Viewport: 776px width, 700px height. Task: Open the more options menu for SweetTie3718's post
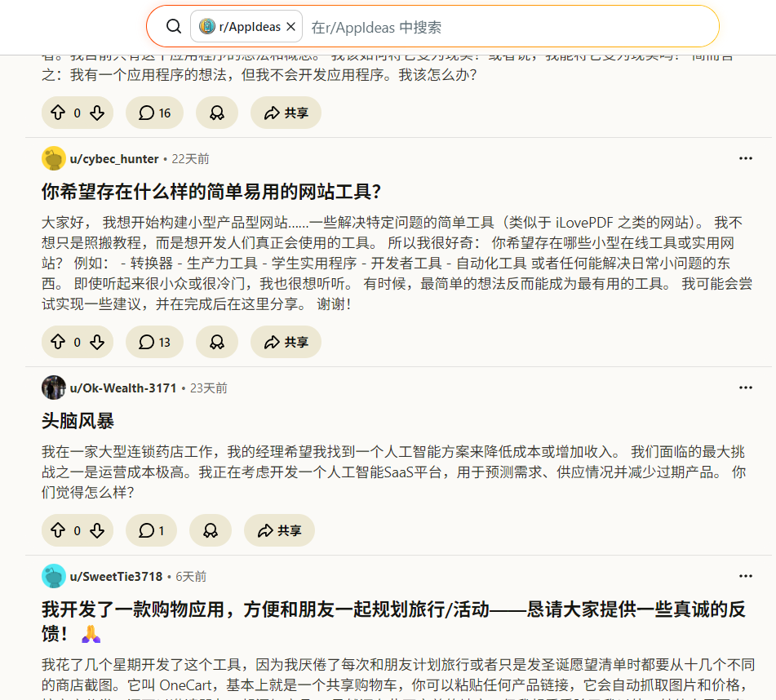[x=745, y=576]
